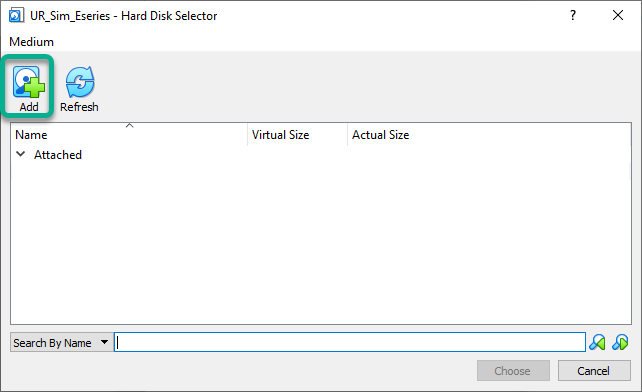Select the Attached tree item
Viewport: 642px width, 392px height.
coord(58,155)
